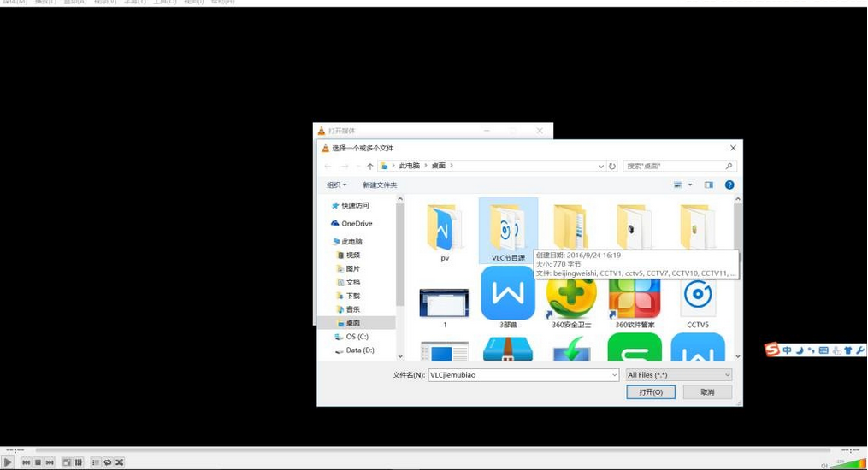
Task: Open the Sogou toolbox wrench icon
Action: point(859,350)
